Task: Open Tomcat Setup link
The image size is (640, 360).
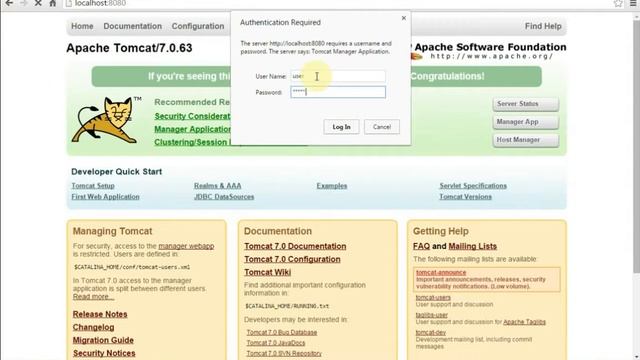Action: 93,186
